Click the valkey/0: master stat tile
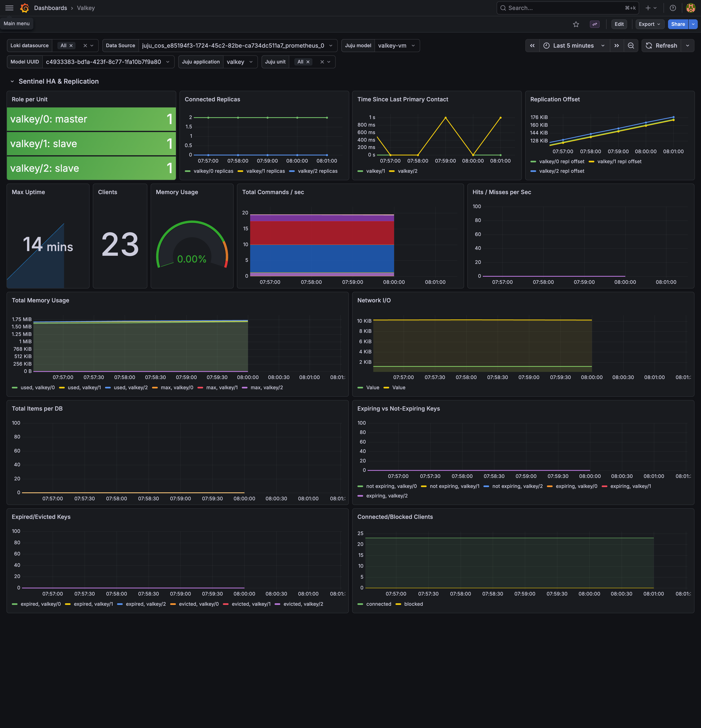The width and height of the screenshot is (701, 728). [91, 119]
